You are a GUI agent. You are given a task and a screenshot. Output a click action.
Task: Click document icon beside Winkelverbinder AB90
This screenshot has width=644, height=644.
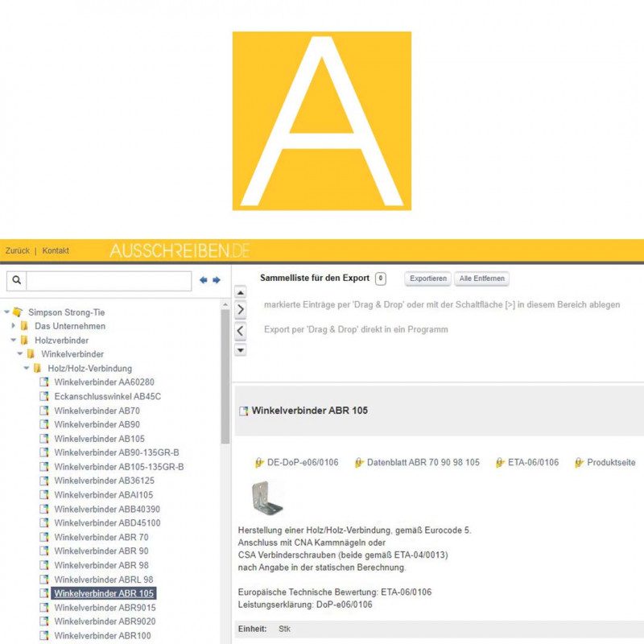tap(44, 424)
